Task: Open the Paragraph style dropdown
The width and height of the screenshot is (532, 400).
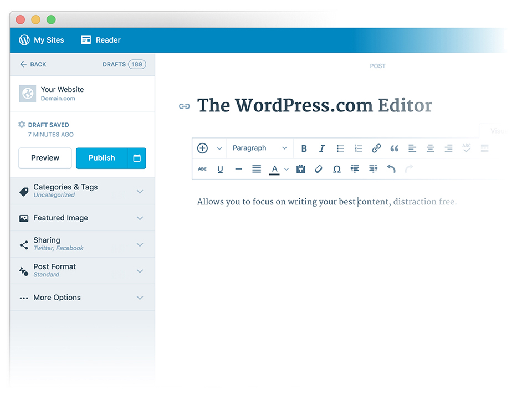Action: 259,148
